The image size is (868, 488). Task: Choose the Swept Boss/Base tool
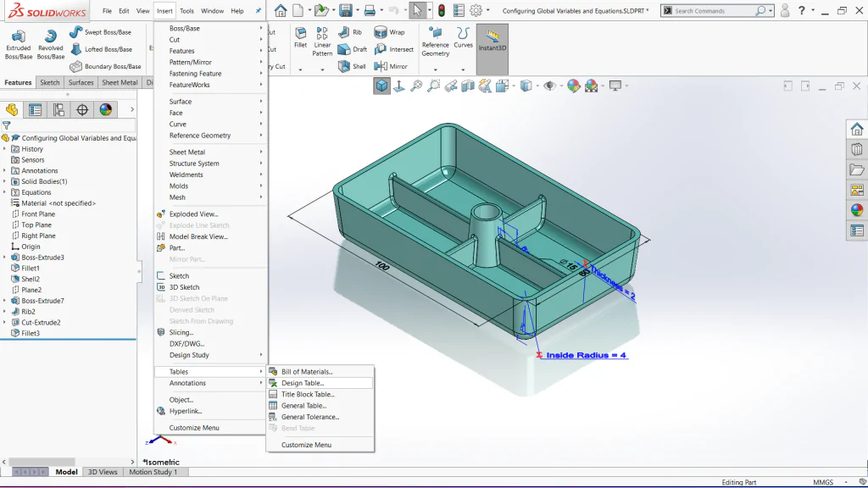[100, 32]
